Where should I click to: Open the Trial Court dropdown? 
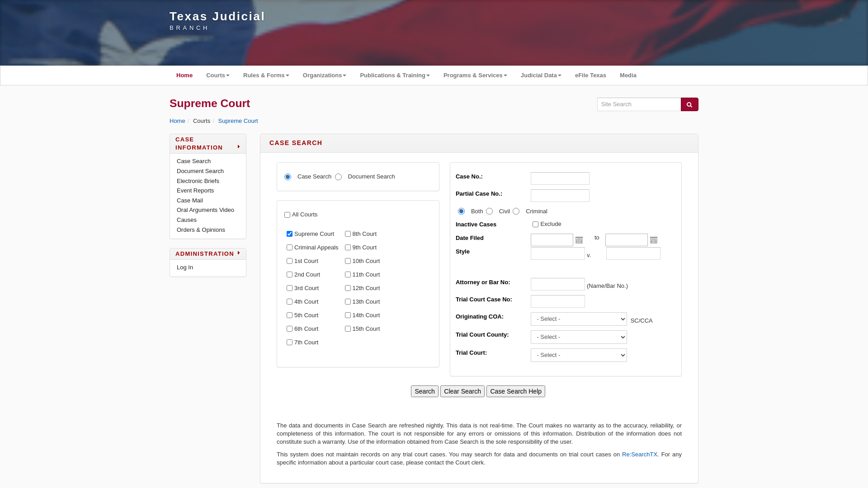(x=579, y=355)
